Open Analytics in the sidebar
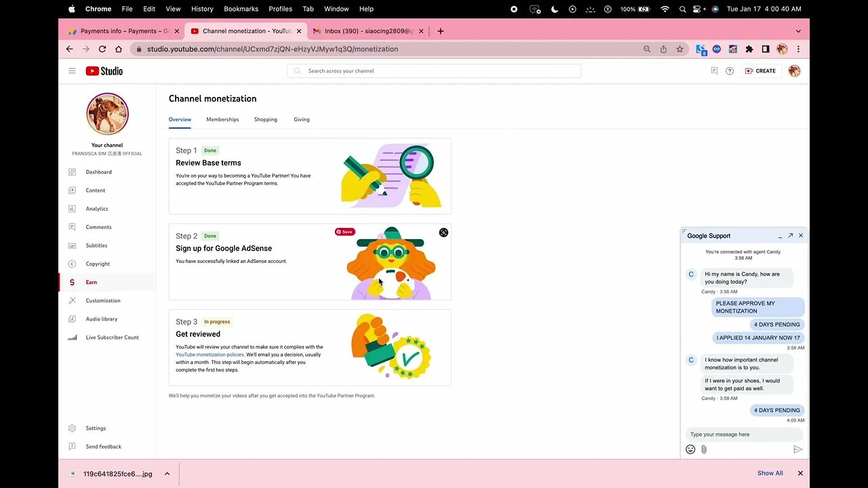868x488 pixels. click(x=96, y=209)
